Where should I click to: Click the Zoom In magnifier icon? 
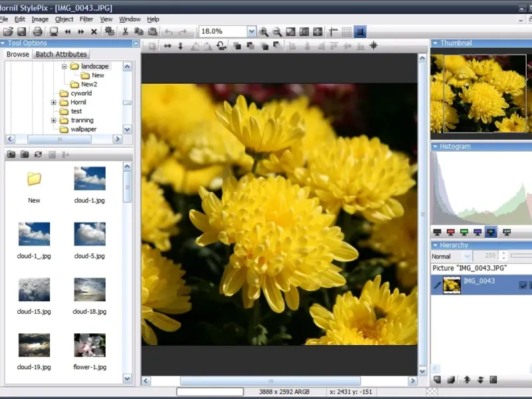(264, 32)
